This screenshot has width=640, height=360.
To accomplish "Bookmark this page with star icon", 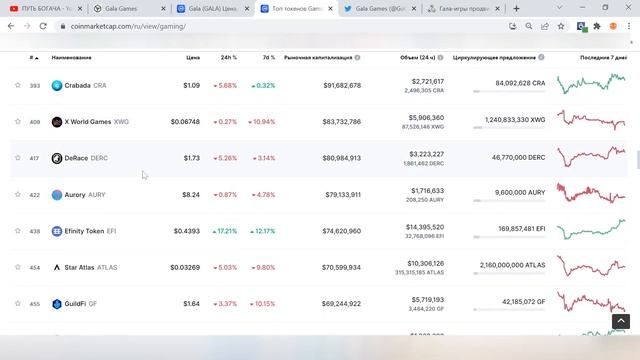I will tap(561, 26).
